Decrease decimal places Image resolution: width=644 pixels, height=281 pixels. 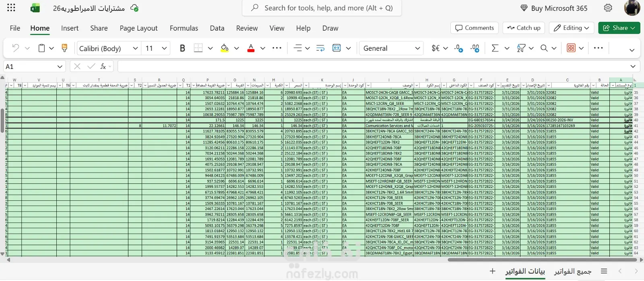point(475,48)
